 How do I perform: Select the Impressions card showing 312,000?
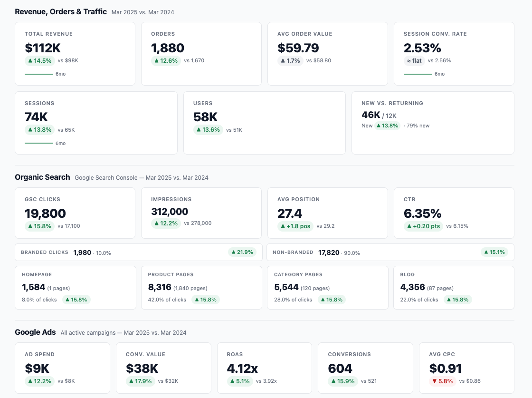201,213
